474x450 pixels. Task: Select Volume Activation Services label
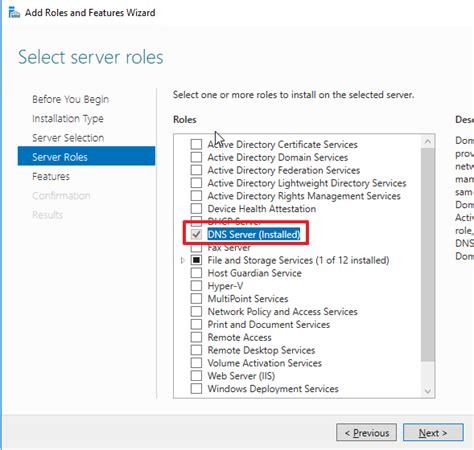[x=265, y=363]
